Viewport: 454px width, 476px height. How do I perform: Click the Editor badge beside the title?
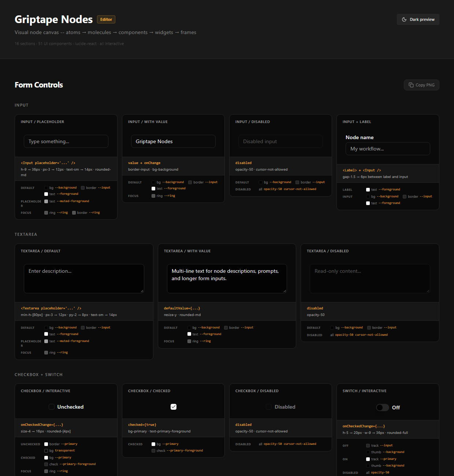click(106, 19)
